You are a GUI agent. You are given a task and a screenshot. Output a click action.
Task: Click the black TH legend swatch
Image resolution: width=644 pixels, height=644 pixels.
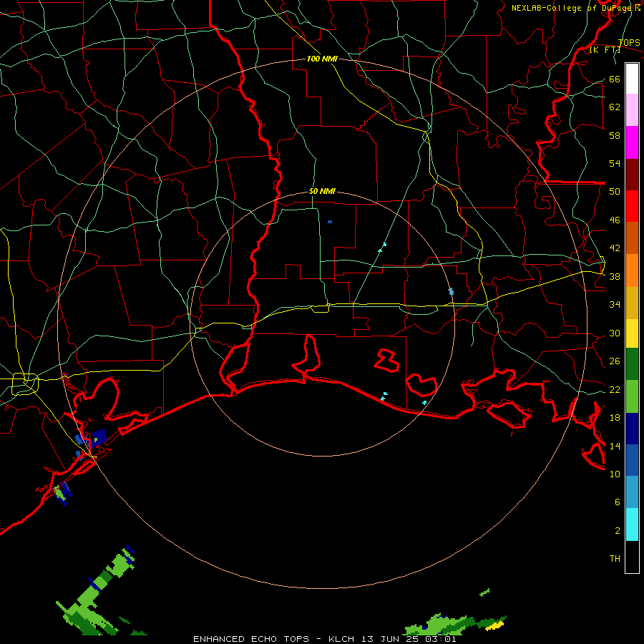tap(632, 557)
